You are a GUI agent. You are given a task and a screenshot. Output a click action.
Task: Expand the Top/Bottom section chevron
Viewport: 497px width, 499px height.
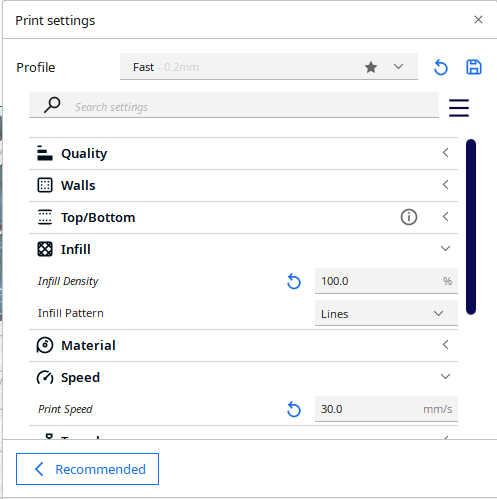pos(446,217)
